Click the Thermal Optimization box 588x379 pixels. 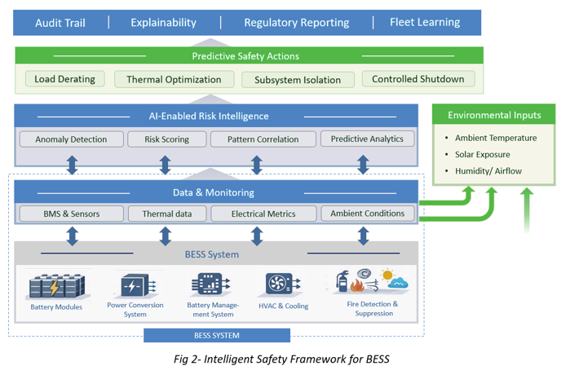point(174,80)
